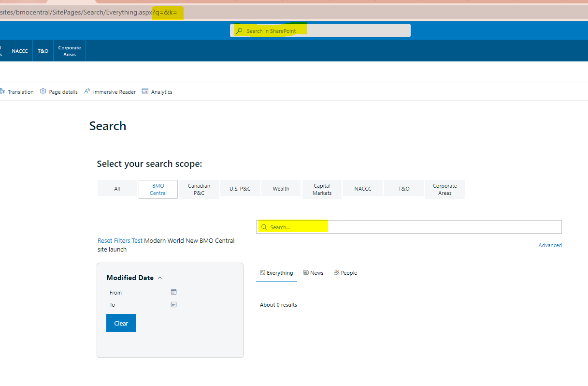Image resolution: width=588 pixels, height=386 pixels.
Task: Open the From date calendar picker
Action: click(173, 292)
